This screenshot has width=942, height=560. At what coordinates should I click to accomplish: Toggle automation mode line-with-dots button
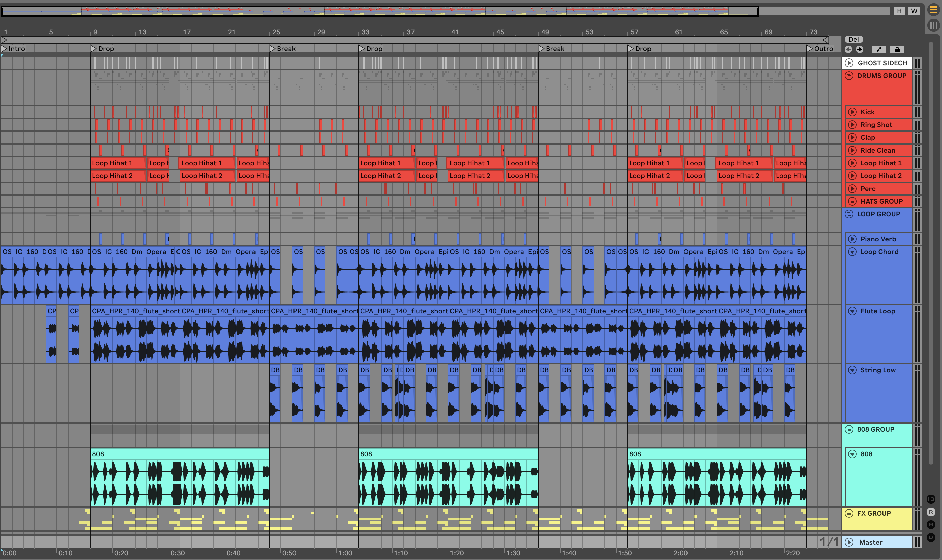point(879,49)
